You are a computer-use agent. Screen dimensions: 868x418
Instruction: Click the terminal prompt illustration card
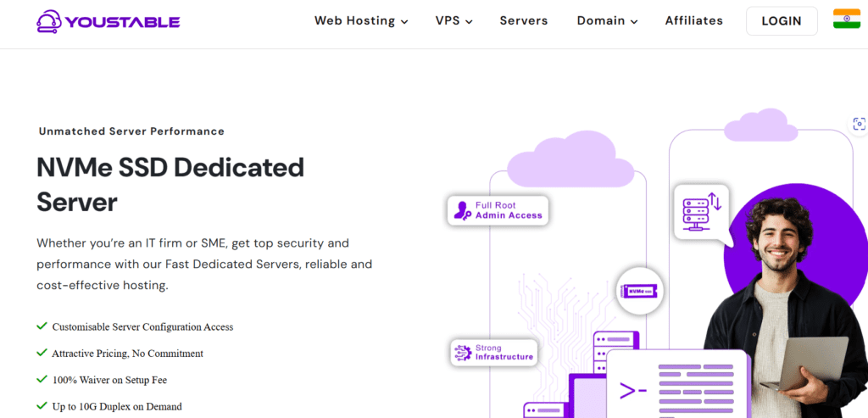[x=678, y=384]
